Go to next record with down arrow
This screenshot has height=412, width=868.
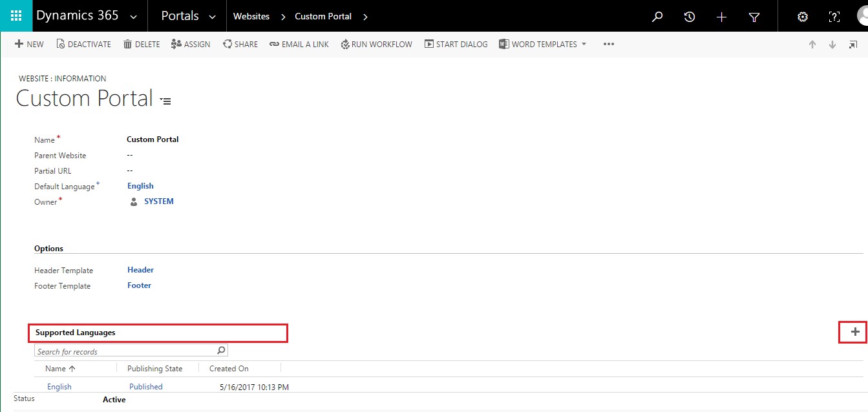pyautogui.click(x=832, y=45)
